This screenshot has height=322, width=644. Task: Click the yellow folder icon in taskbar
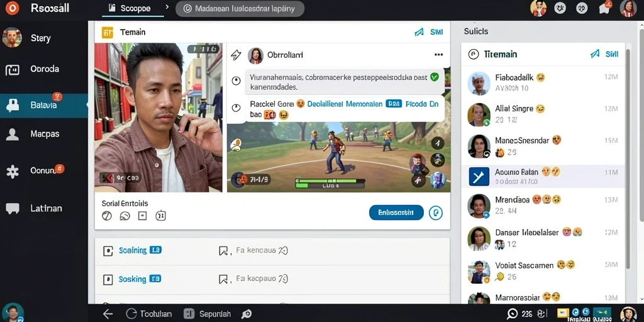click(562, 313)
